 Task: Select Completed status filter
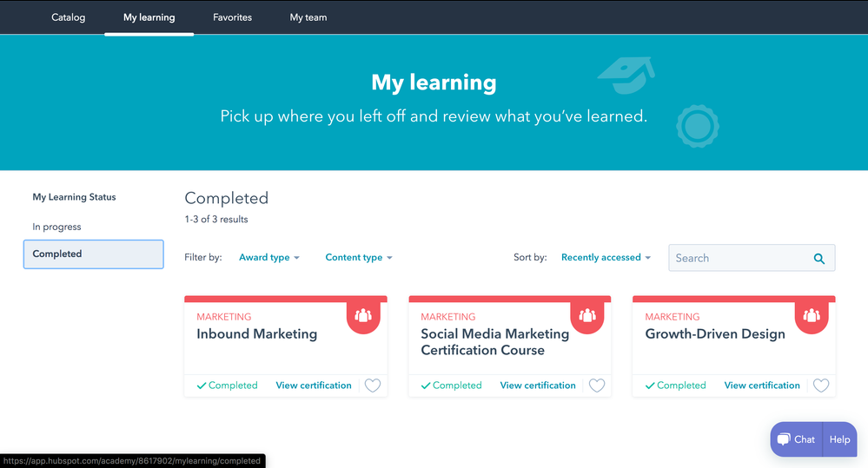(x=94, y=254)
